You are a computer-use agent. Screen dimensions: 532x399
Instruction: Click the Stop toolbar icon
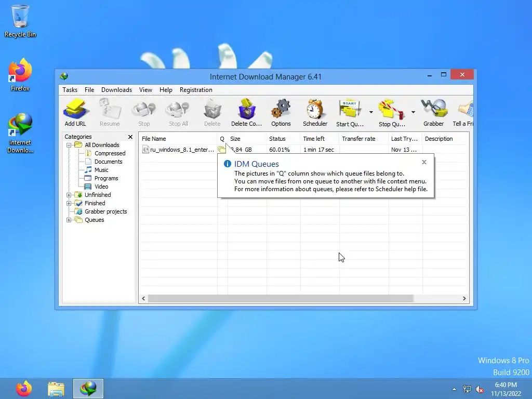tap(144, 113)
